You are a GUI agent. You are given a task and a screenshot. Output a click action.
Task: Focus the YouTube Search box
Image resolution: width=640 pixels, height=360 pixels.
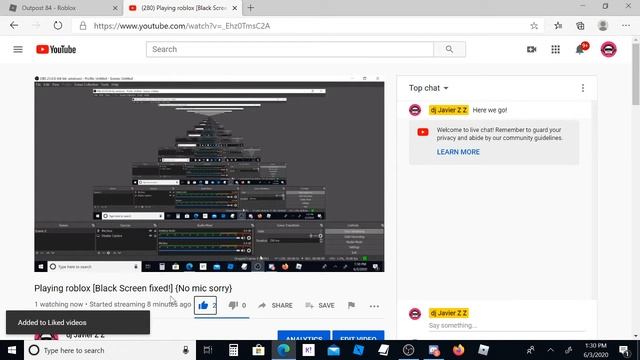(290, 49)
